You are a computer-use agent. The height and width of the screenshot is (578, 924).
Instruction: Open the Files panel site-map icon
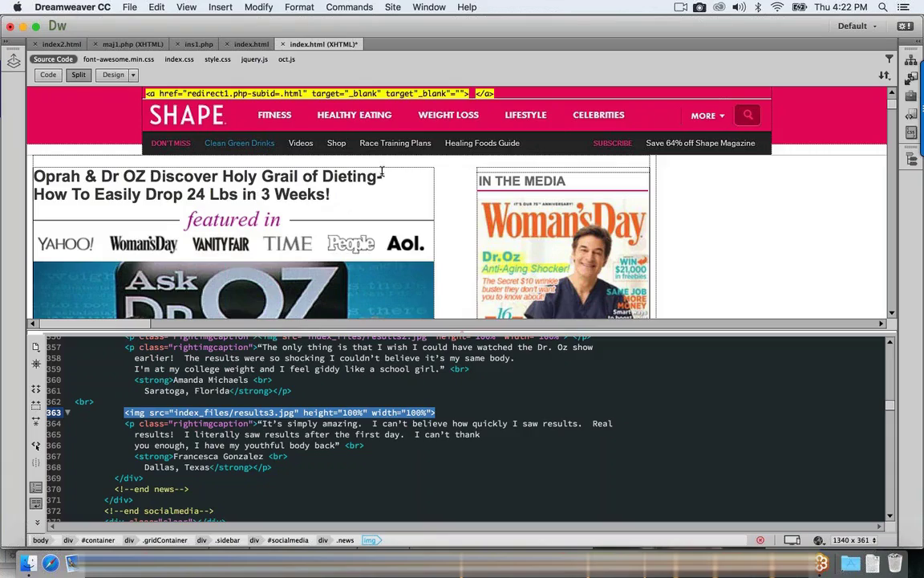(x=911, y=59)
